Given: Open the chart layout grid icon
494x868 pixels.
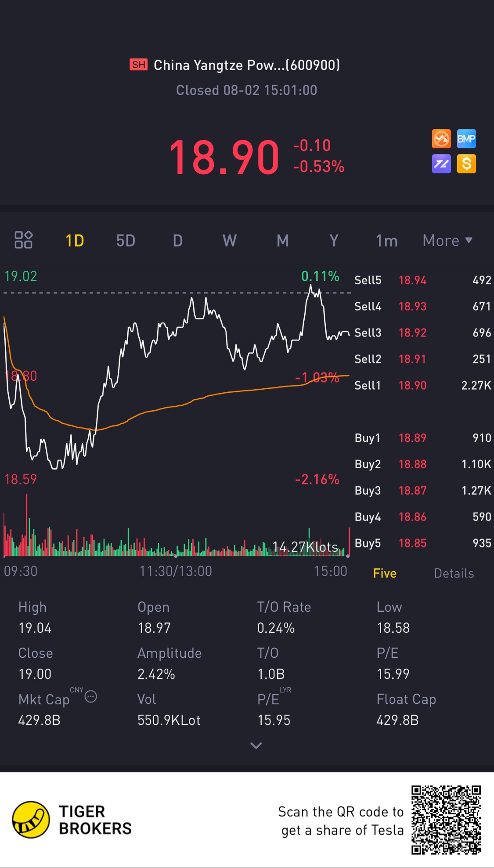Looking at the screenshot, I should pos(23,240).
